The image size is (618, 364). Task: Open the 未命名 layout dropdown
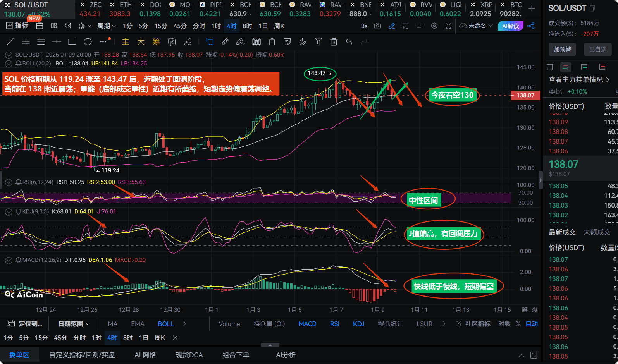[476, 26]
